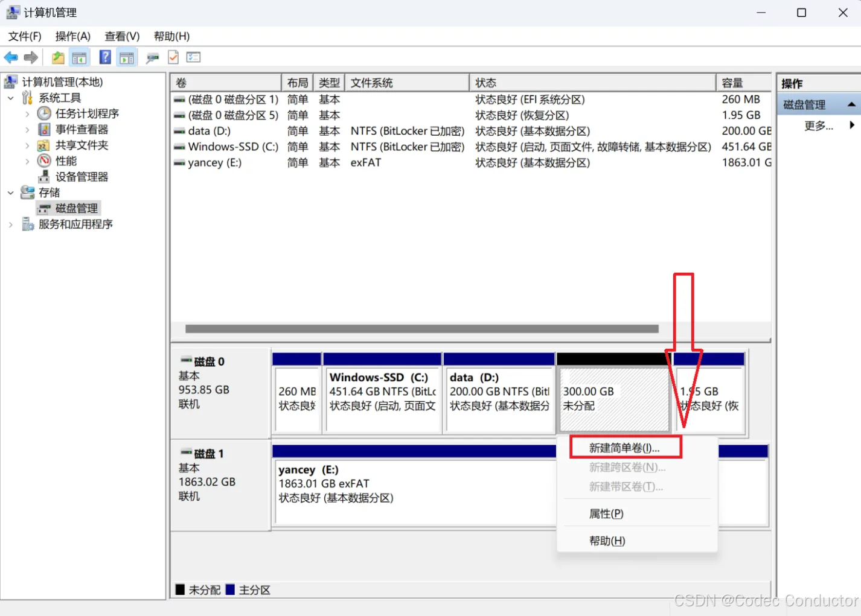The image size is (861, 616).
Task: Sort by the 文件系统 column header
Action: [x=408, y=83]
